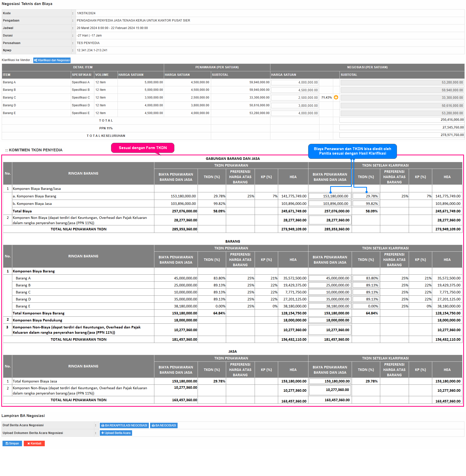Select negotiated subtotal field for Barang B

point(402,90)
